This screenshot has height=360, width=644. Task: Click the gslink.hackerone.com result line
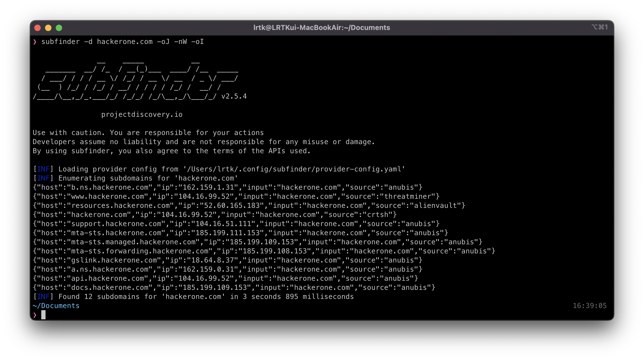(x=227, y=260)
